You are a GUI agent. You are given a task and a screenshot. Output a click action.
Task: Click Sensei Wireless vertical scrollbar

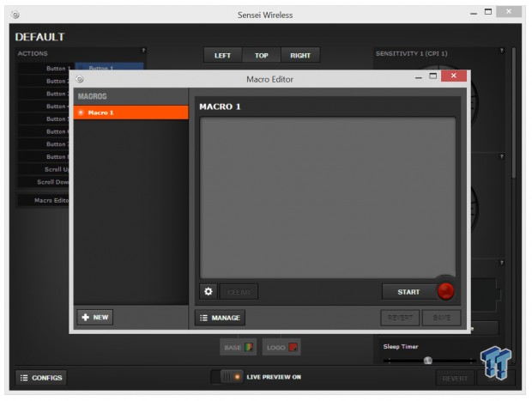pyautogui.click(x=514, y=112)
